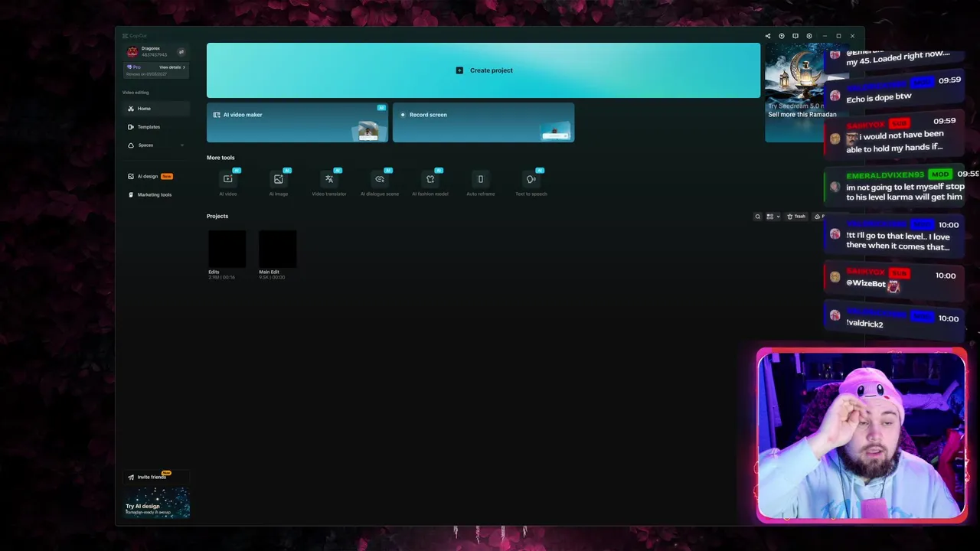Click the 'Projects' heading
Viewport: 980px width, 551px height.
[217, 217]
